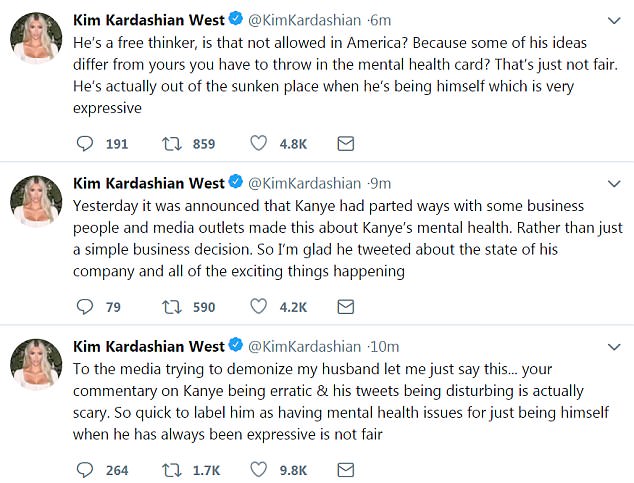Screen dimensions: 634x483
Task: Reply to the 6m-old free thinker tweet
Action: pyautogui.click(x=85, y=144)
